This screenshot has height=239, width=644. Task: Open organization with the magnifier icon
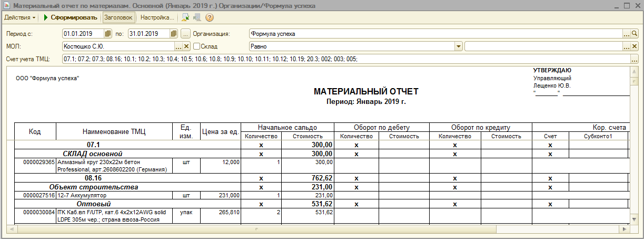click(x=635, y=34)
